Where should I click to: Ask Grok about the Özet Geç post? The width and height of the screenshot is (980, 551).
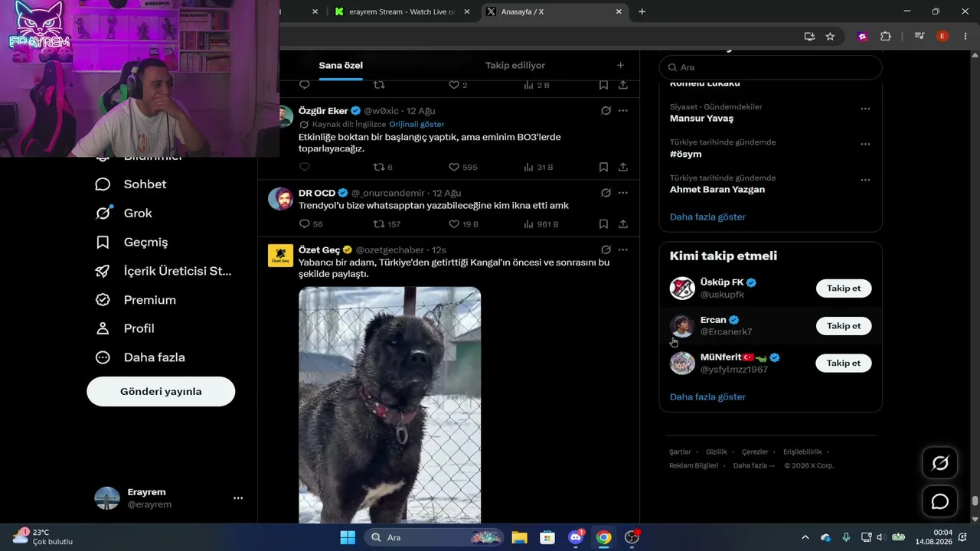pos(606,249)
